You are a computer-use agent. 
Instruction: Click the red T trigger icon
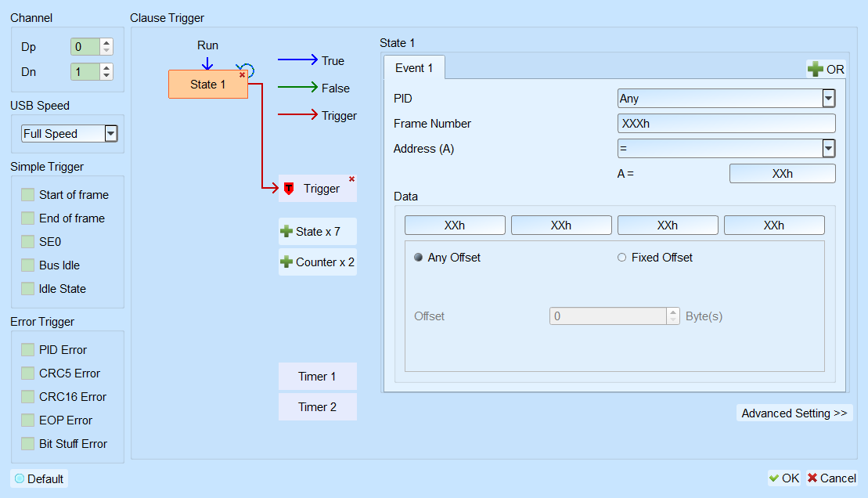pos(289,189)
